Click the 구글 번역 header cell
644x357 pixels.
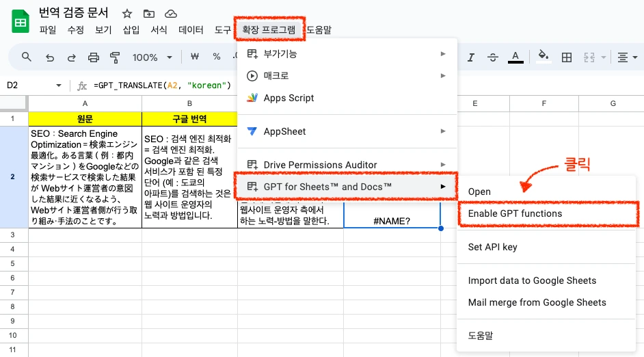(x=189, y=119)
